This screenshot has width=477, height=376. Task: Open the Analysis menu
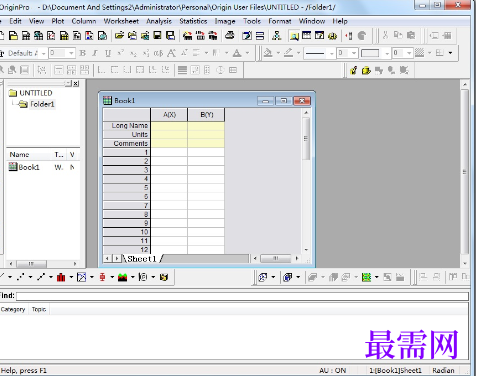click(159, 21)
